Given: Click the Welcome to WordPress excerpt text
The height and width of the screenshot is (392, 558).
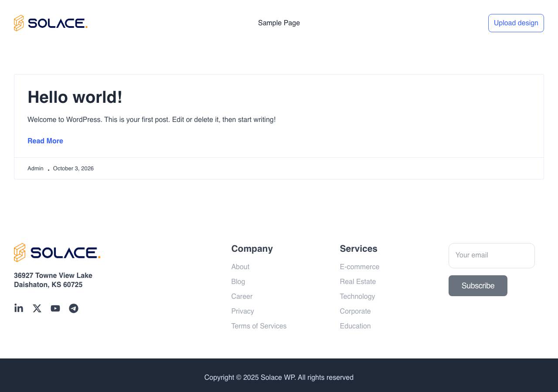Looking at the screenshot, I should click(x=152, y=120).
